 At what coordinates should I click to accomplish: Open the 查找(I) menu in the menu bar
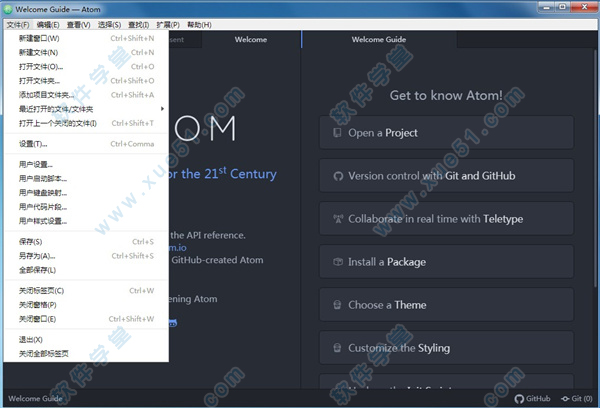coord(138,25)
